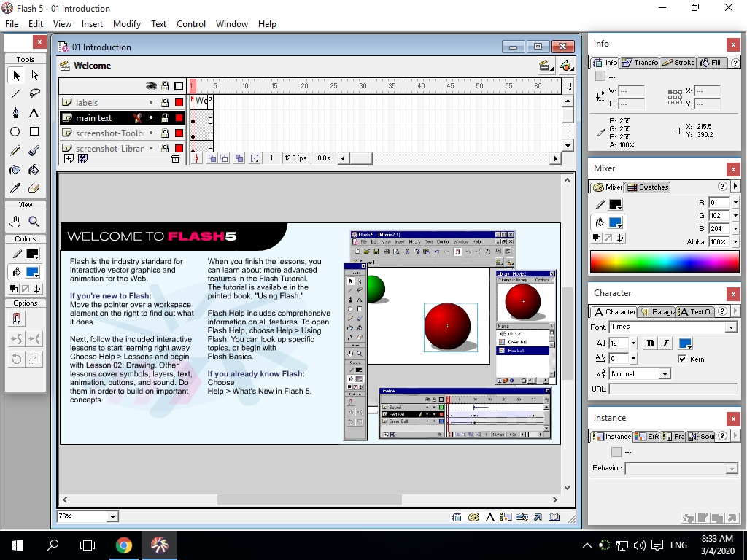Toggle visibility dot of main text layer
This screenshot has width=747, height=560.
point(151,117)
